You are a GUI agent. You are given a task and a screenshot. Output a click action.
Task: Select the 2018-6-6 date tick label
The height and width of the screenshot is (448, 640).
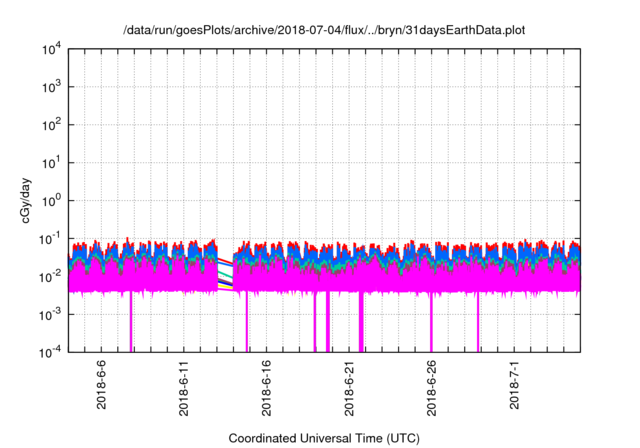click(x=102, y=388)
